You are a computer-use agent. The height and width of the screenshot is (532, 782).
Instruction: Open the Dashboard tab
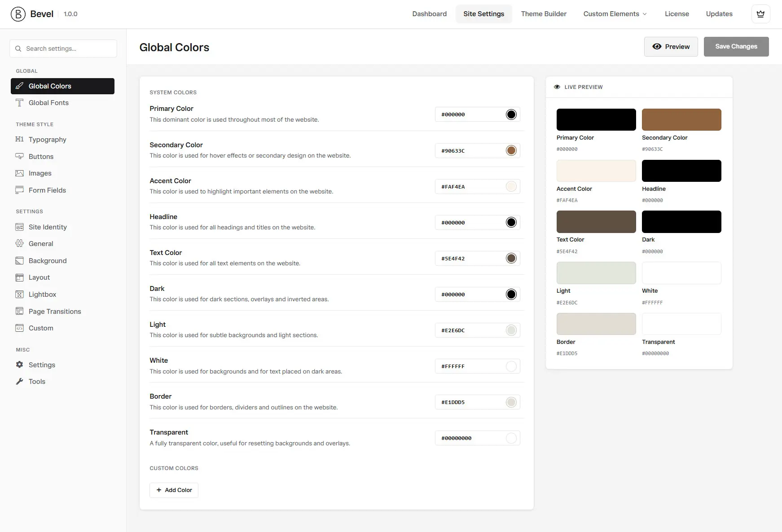(430, 14)
